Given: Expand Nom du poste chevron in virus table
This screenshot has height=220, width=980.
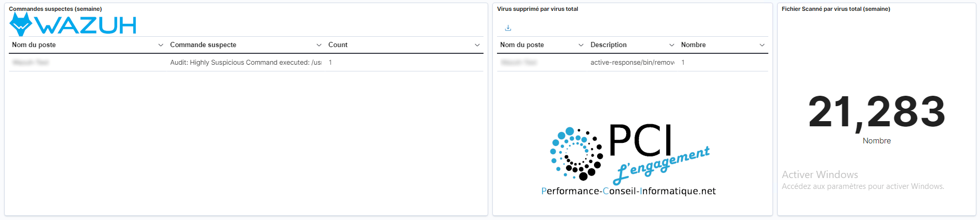Looking at the screenshot, I should (x=581, y=45).
